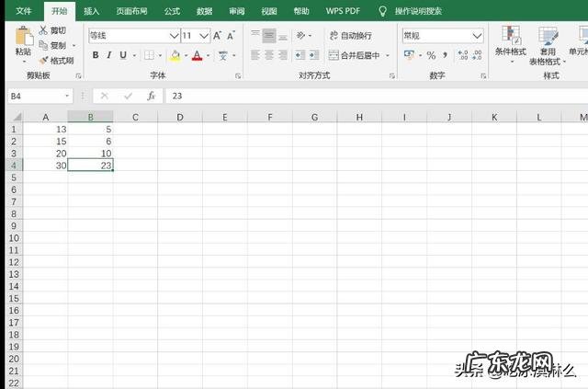Align text to top of cell

point(255,35)
